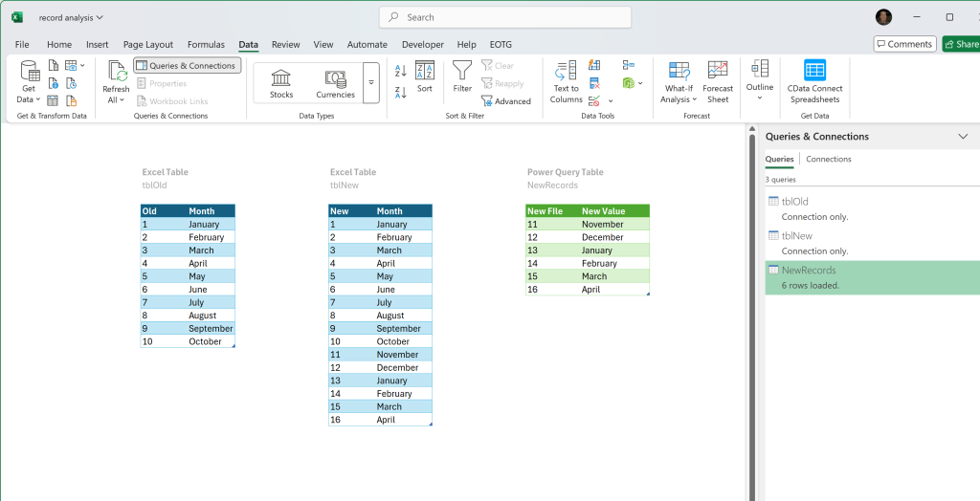Screen dimensions: 980x501
Task: Click the Forecast Sheet button
Action: tap(718, 82)
